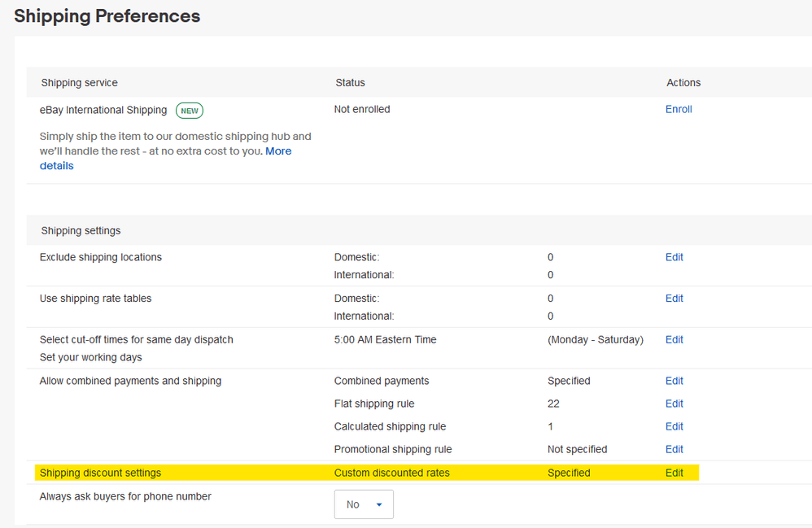Edit the same day dispatch cut-off times
This screenshot has height=528, width=812.
point(674,339)
